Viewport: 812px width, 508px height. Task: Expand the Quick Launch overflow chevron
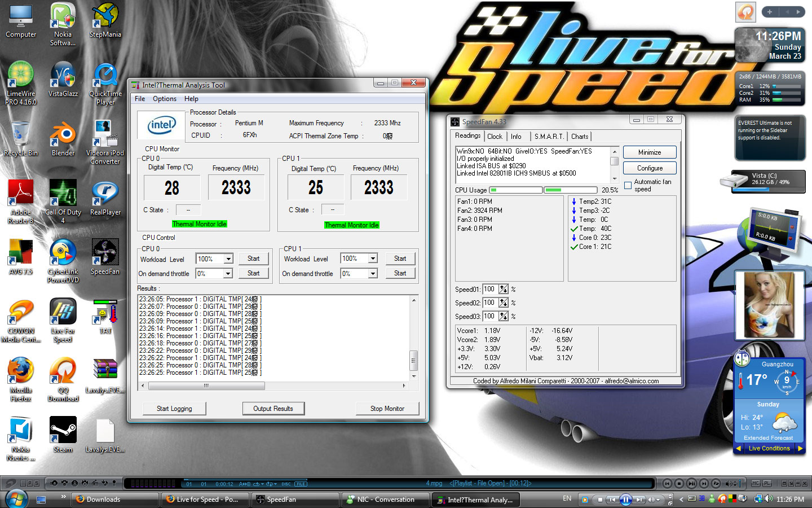point(64,497)
